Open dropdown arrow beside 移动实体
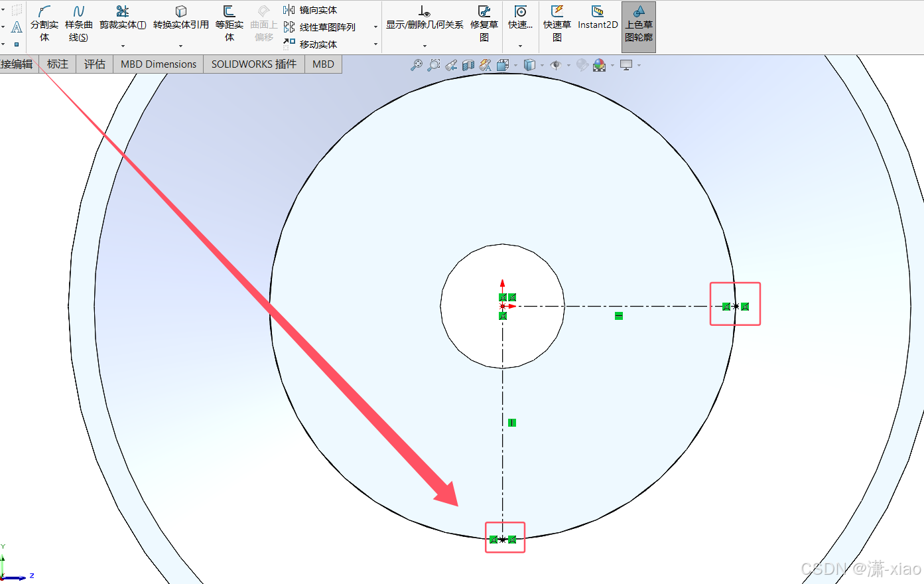Viewport: 924px width, 584px height. 375,44
